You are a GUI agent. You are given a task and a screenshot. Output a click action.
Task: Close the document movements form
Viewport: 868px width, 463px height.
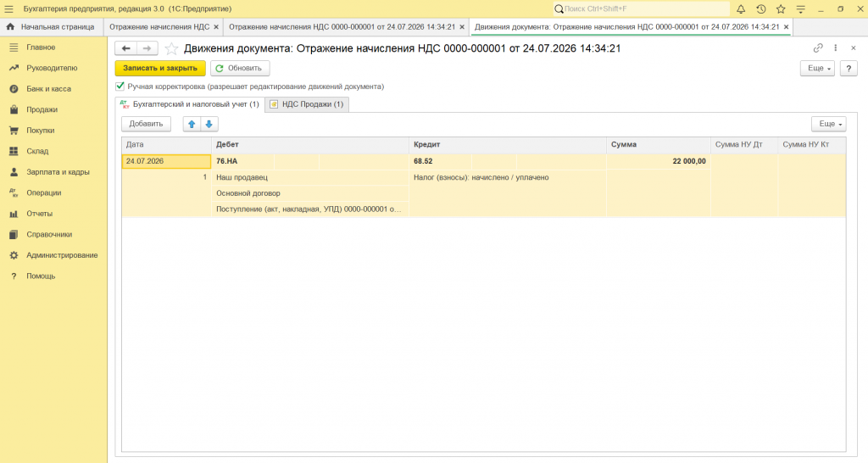pos(854,48)
